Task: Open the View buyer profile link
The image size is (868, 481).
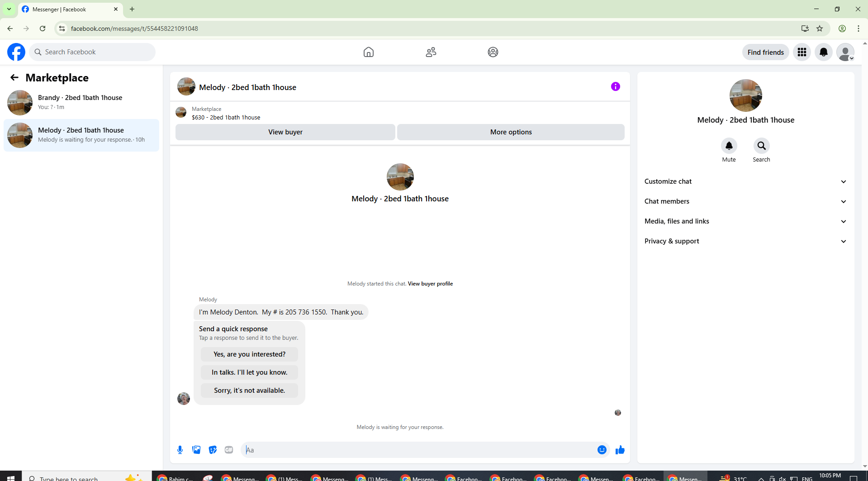Action: coord(430,284)
